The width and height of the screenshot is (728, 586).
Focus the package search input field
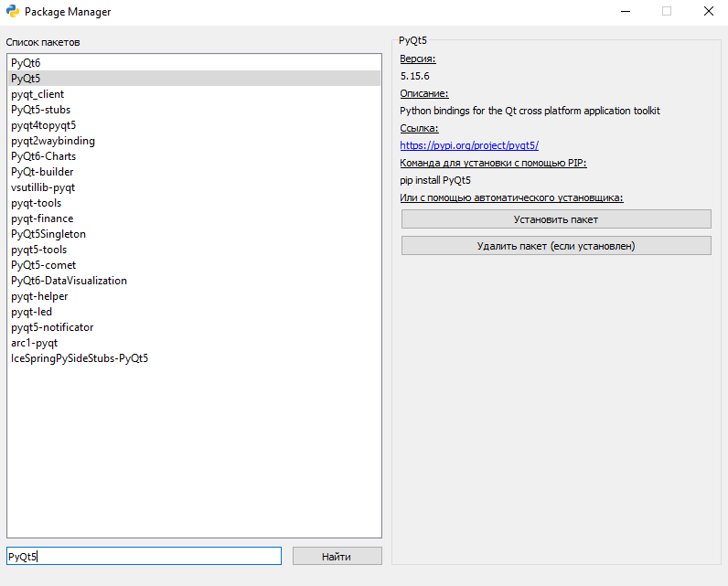[144, 556]
